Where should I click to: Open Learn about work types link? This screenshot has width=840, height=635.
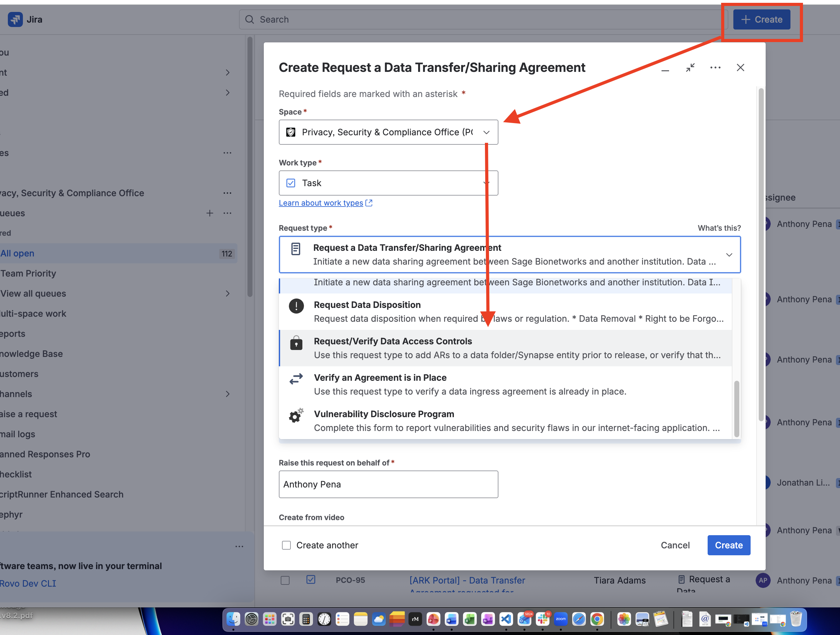pyautogui.click(x=321, y=203)
